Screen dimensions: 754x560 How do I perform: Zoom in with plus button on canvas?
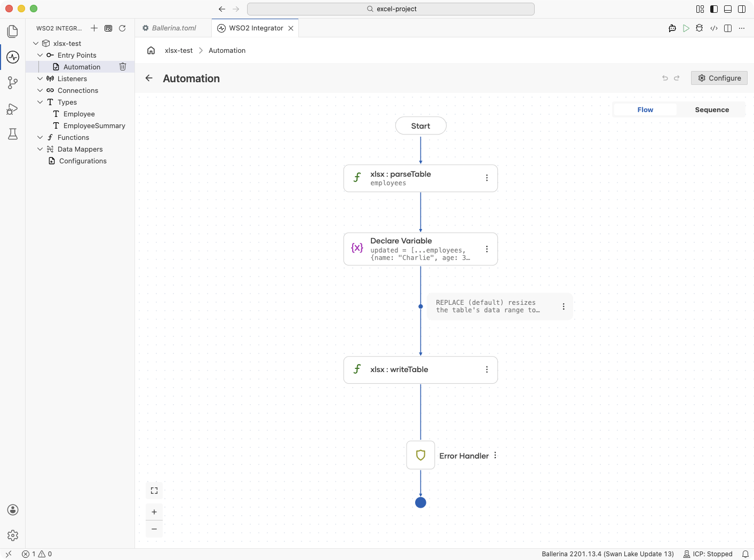tap(154, 512)
